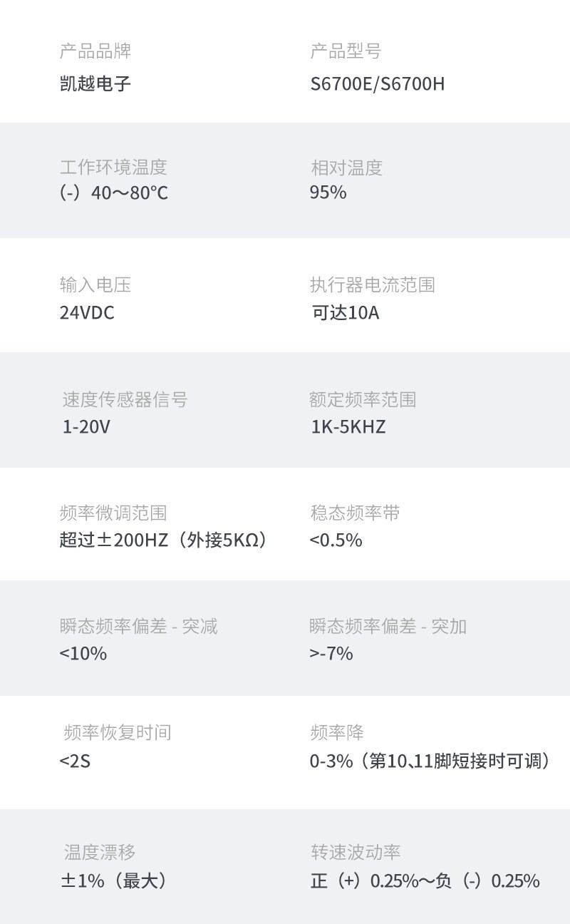Click the 稳态频率带 label
This screenshot has width=570, height=924.
[355, 513]
